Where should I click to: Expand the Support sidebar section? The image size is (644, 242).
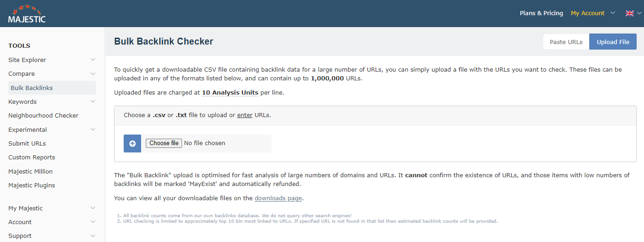tap(52, 236)
